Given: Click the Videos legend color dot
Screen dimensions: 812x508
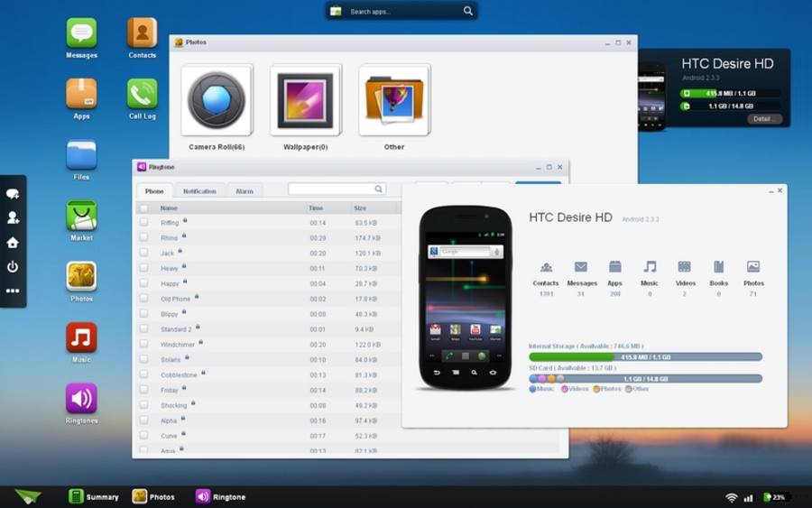Looking at the screenshot, I should (565, 389).
